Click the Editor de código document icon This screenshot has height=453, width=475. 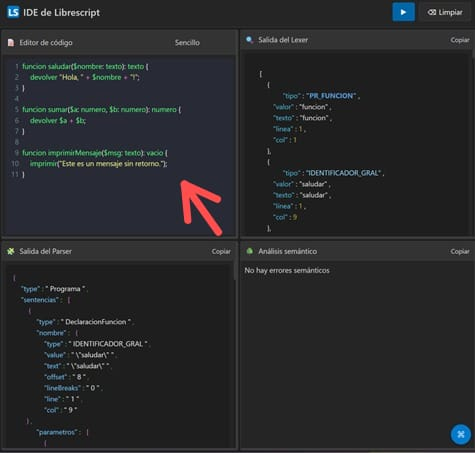(x=11, y=43)
